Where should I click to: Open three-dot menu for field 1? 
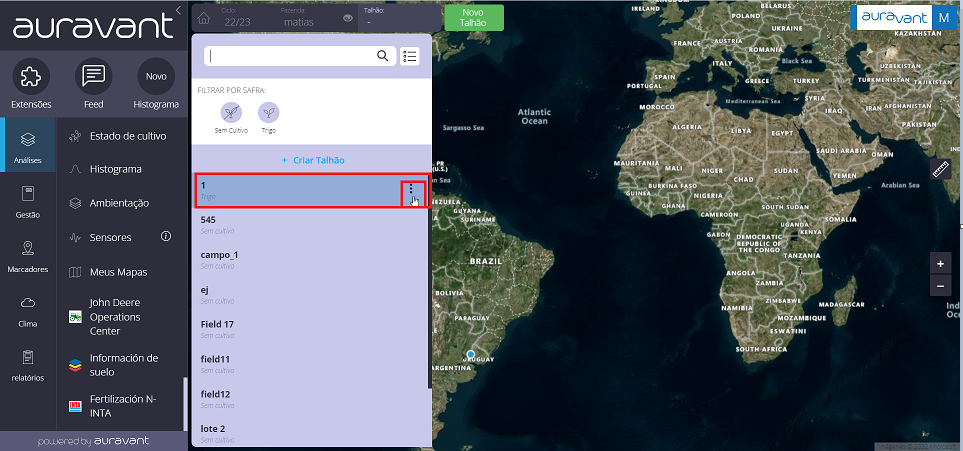pyautogui.click(x=411, y=189)
